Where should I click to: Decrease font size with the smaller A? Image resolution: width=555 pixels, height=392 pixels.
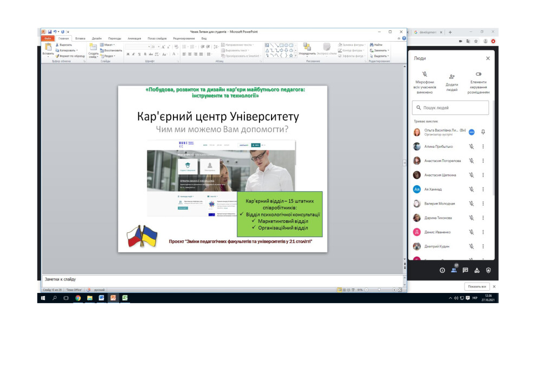(x=169, y=47)
